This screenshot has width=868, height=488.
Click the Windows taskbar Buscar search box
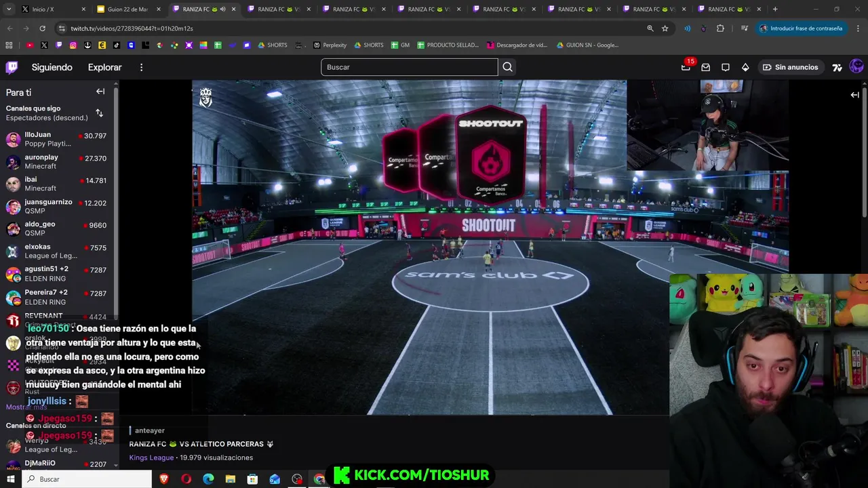click(87, 479)
